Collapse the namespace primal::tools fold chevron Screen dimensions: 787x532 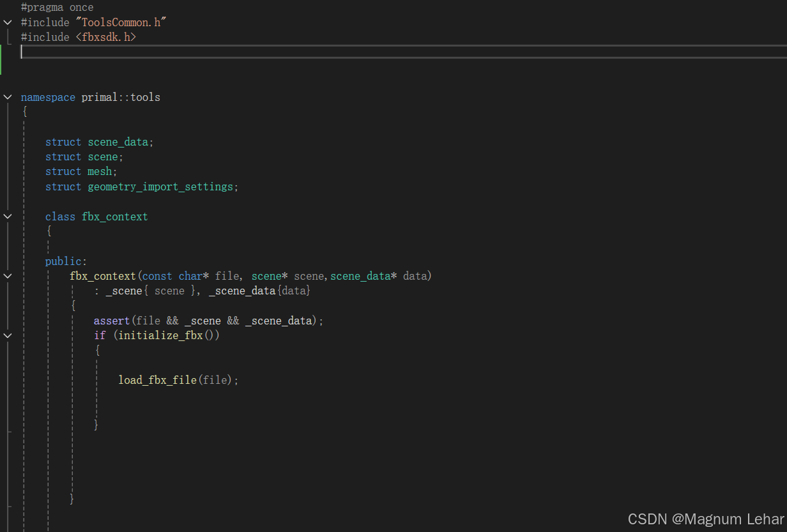[x=8, y=97]
